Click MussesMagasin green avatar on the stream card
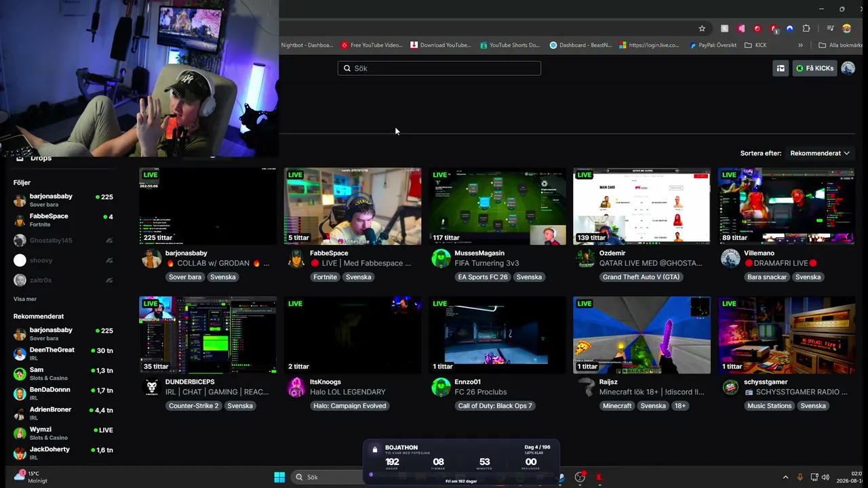868x488 pixels. point(441,258)
